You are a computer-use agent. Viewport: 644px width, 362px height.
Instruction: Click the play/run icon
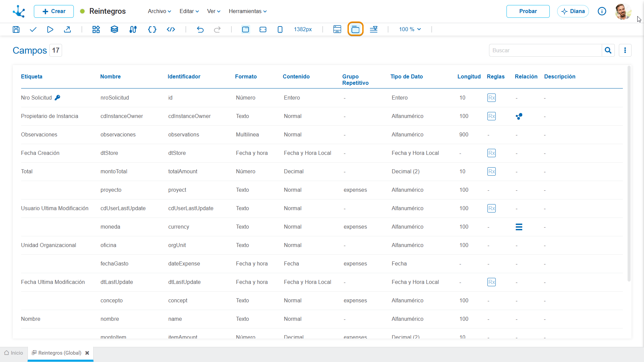coord(50,29)
